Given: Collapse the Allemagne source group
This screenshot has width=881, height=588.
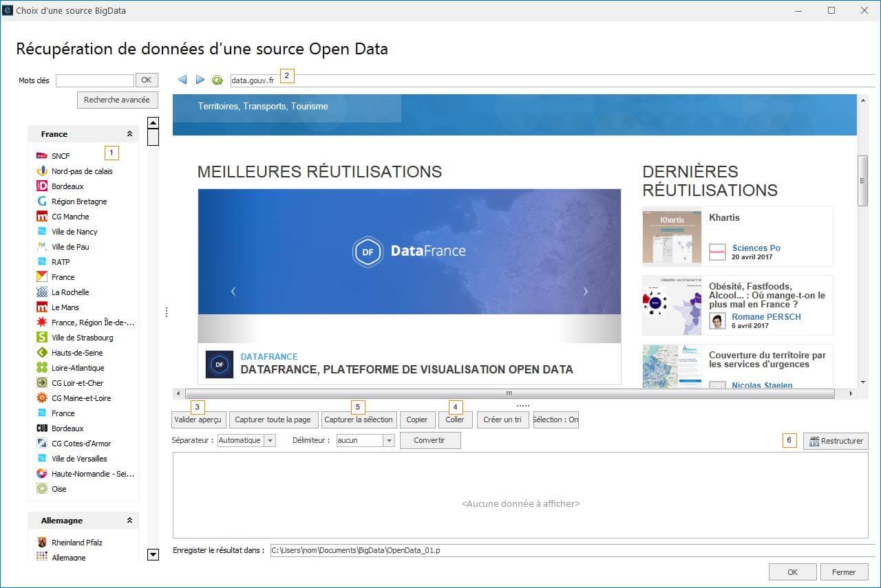Looking at the screenshot, I should pyautogui.click(x=129, y=521).
